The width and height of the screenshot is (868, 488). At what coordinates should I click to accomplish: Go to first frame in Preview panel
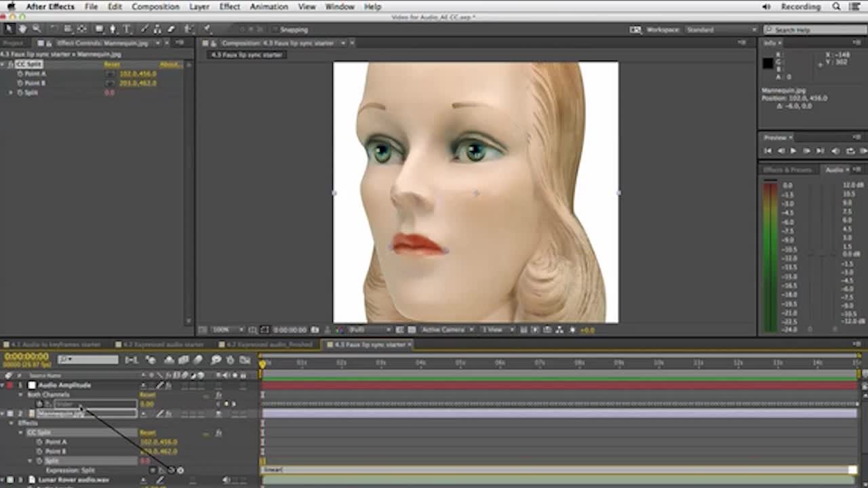[x=768, y=150]
